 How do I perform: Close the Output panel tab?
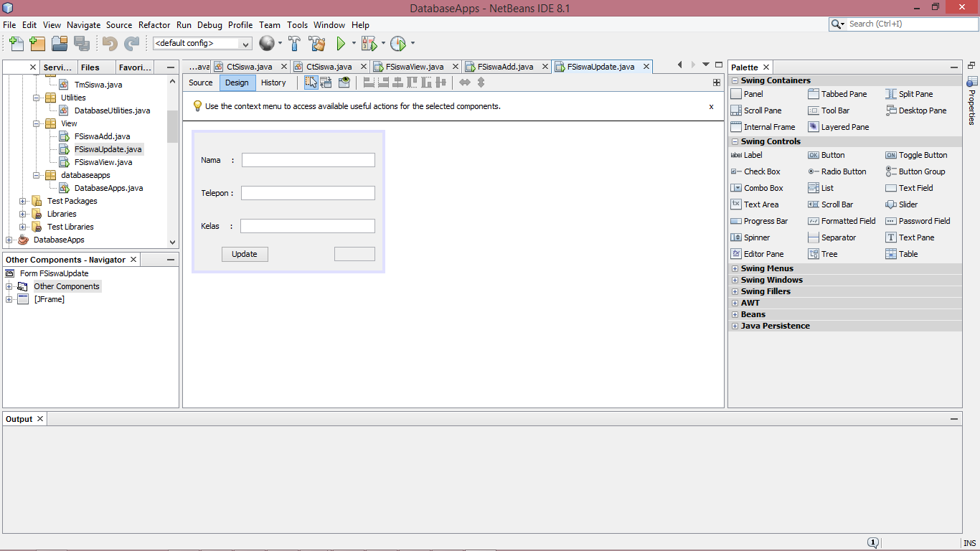(x=40, y=419)
